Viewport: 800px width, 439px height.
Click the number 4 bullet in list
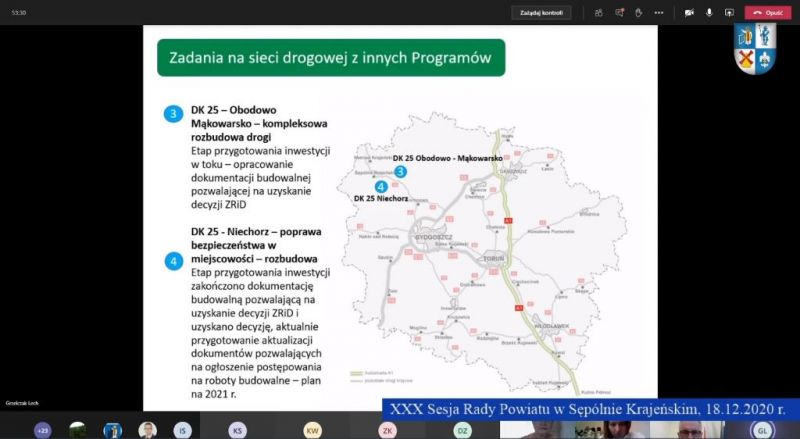pos(173,261)
